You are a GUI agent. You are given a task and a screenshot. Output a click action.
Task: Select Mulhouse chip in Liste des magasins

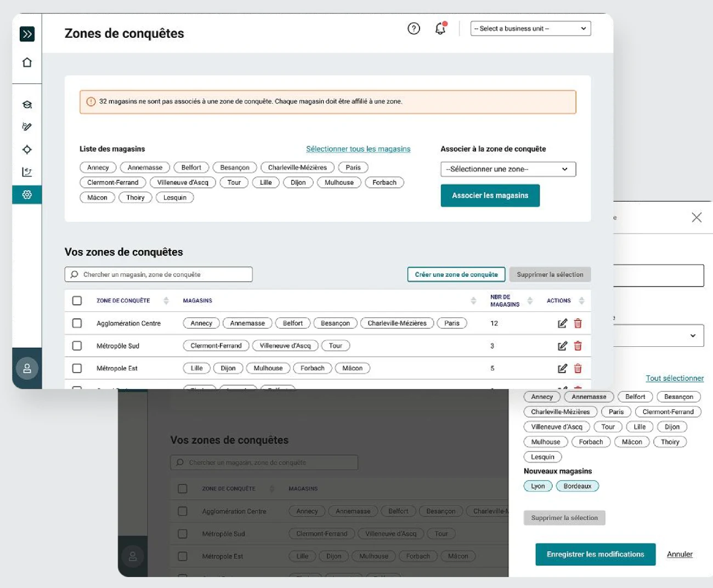tap(339, 182)
